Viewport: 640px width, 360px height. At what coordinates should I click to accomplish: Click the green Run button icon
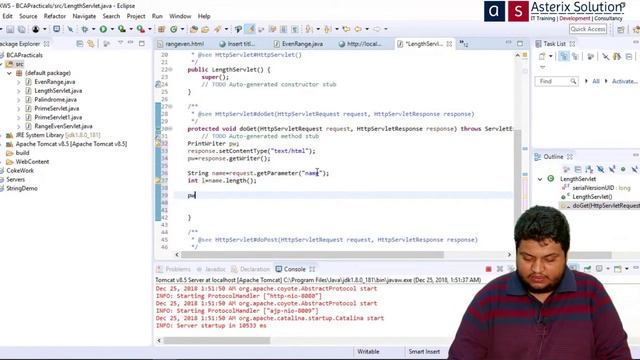103,29
